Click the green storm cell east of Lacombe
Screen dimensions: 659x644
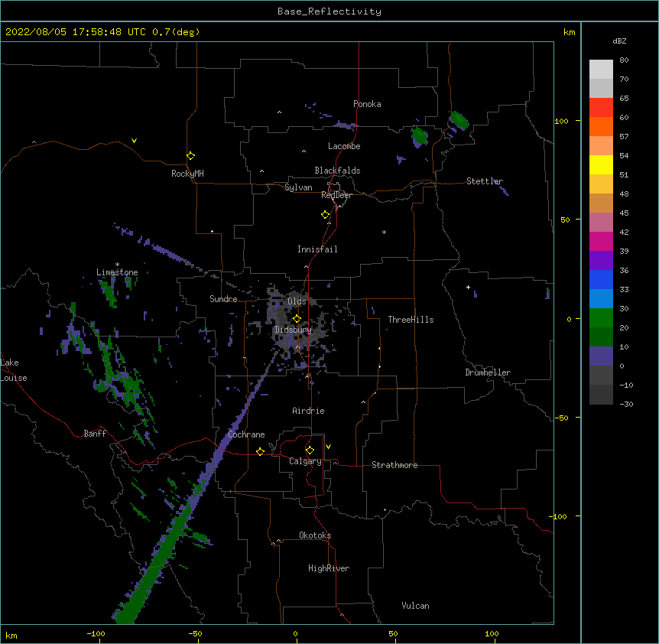click(419, 136)
